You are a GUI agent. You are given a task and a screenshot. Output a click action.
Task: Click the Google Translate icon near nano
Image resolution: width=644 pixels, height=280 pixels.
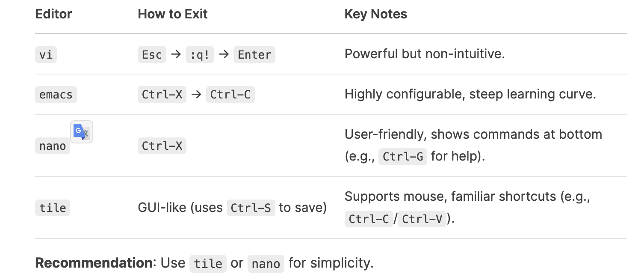point(82,132)
